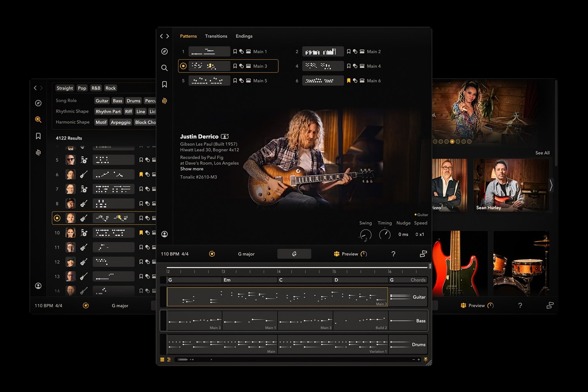Click the See All link
This screenshot has height=392, width=588.
[x=542, y=153]
